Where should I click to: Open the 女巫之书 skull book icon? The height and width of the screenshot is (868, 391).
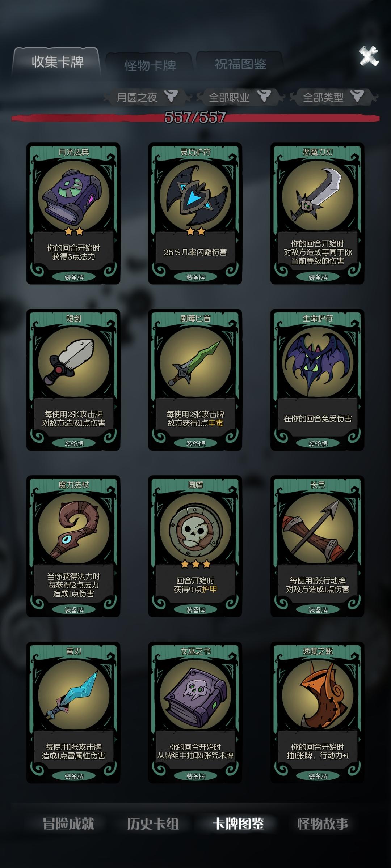pyautogui.click(x=195, y=695)
